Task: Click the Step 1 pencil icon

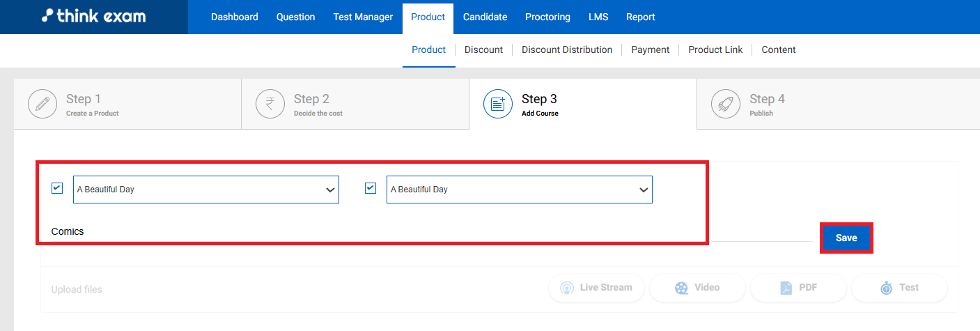Action: [x=42, y=104]
